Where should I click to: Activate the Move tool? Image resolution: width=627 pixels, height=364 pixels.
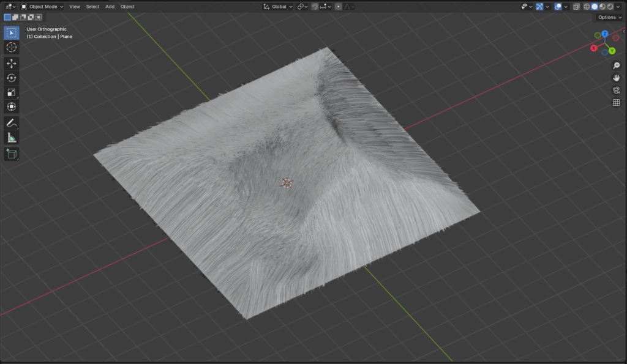11,64
